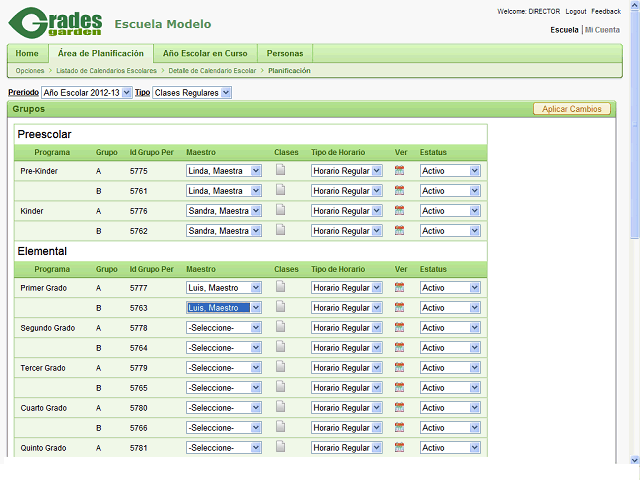640x480 pixels.
Task: Open the Tipo dropdown showing Clases Regulares
Action: (x=192, y=93)
